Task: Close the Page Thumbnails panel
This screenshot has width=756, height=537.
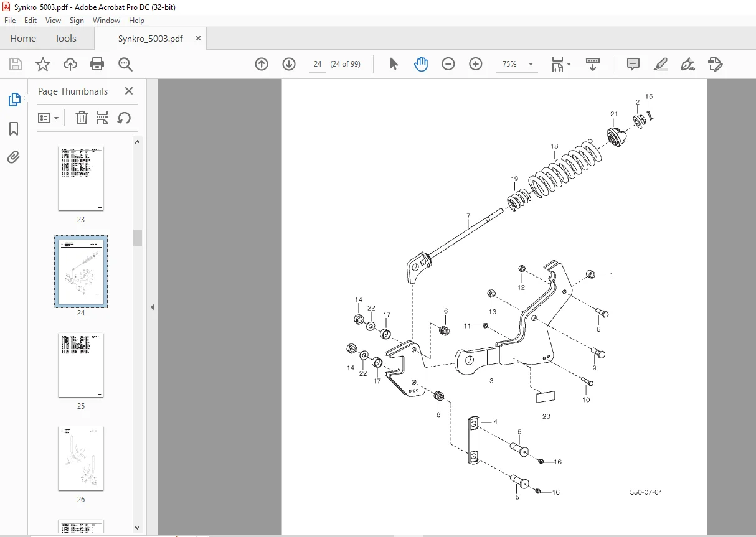Action: (129, 91)
